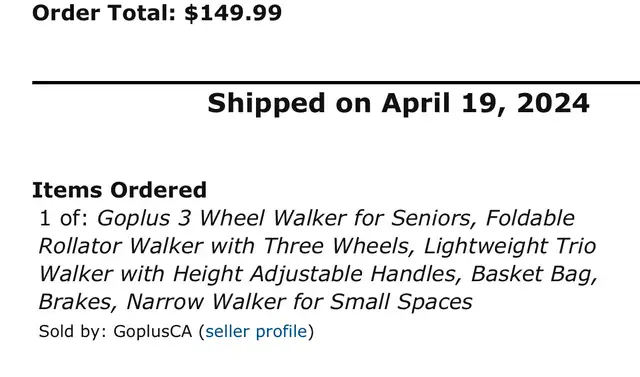Viewport: 640px width, 377px height.
Task: Select the $149.99 order amount
Action: 233,13
